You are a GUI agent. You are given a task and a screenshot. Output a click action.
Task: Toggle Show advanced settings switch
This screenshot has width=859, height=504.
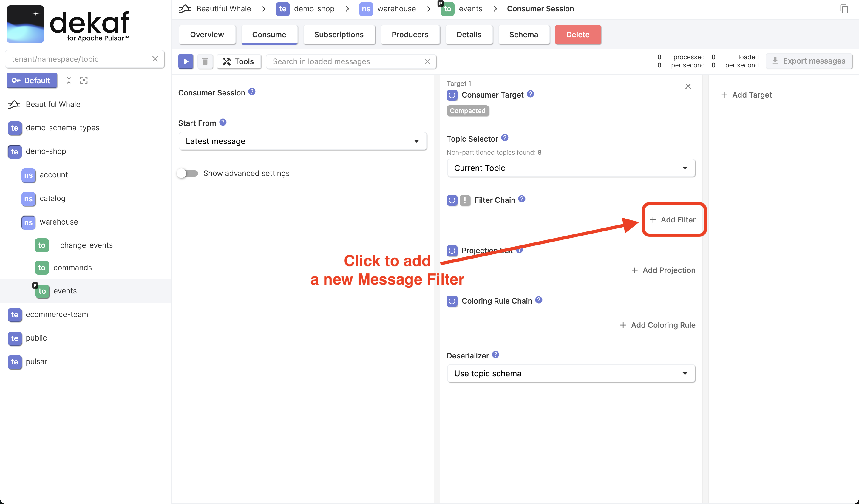[187, 173]
